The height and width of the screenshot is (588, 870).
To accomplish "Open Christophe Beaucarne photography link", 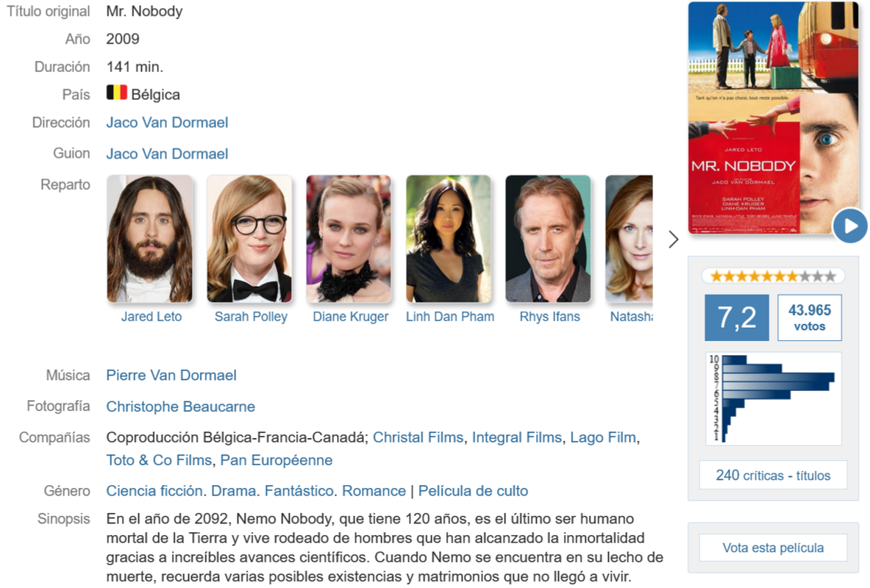I will pos(181,406).
